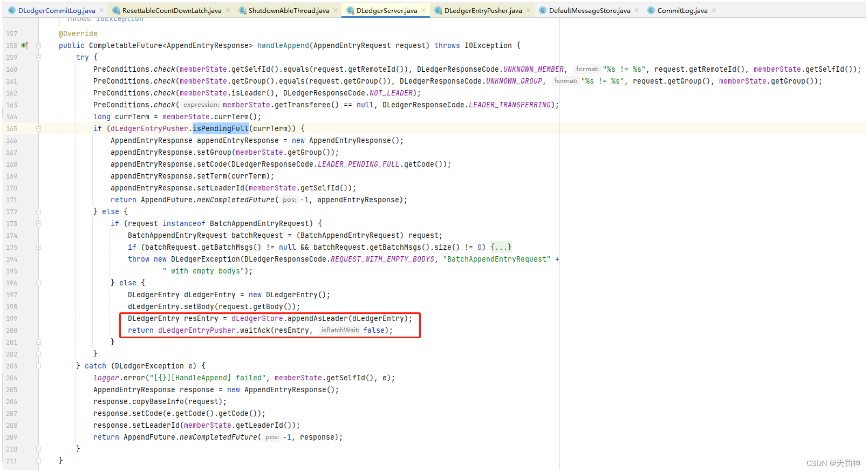Click currTerm variable declaration on line 164

point(132,117)
